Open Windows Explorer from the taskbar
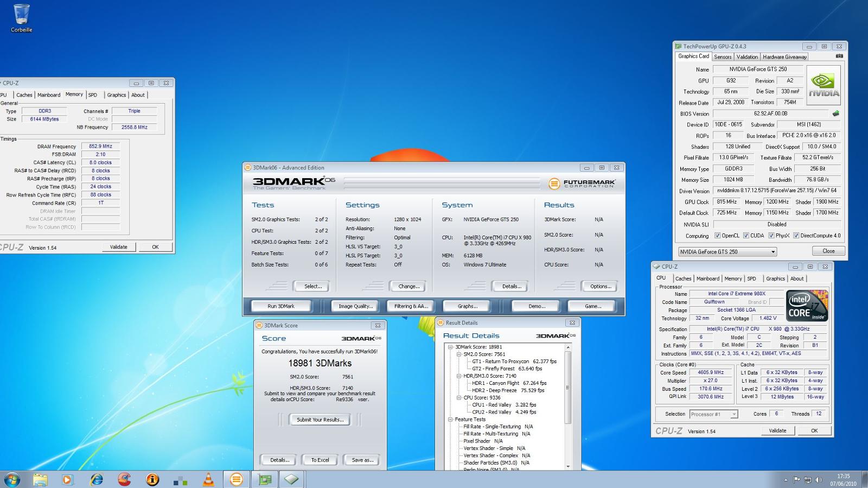Image resolution: width=868 pixels, height=488 pixels. pyautogui.click(x=40, y=479)
